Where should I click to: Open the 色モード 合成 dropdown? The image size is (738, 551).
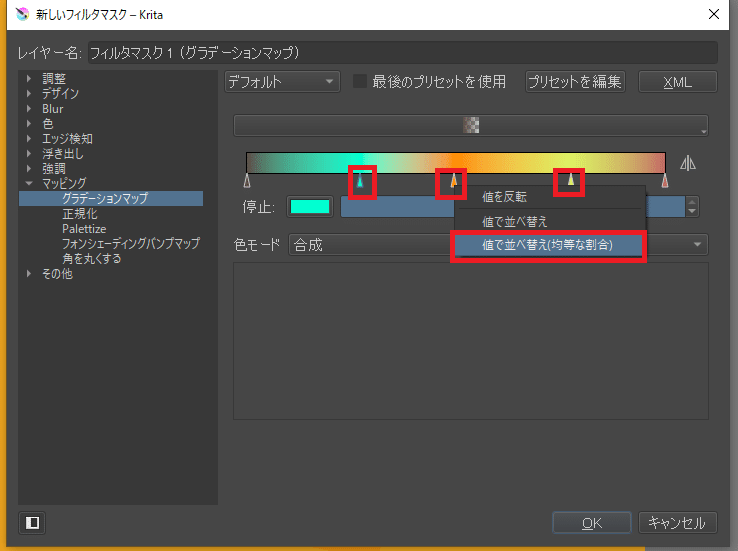(498, 245)
